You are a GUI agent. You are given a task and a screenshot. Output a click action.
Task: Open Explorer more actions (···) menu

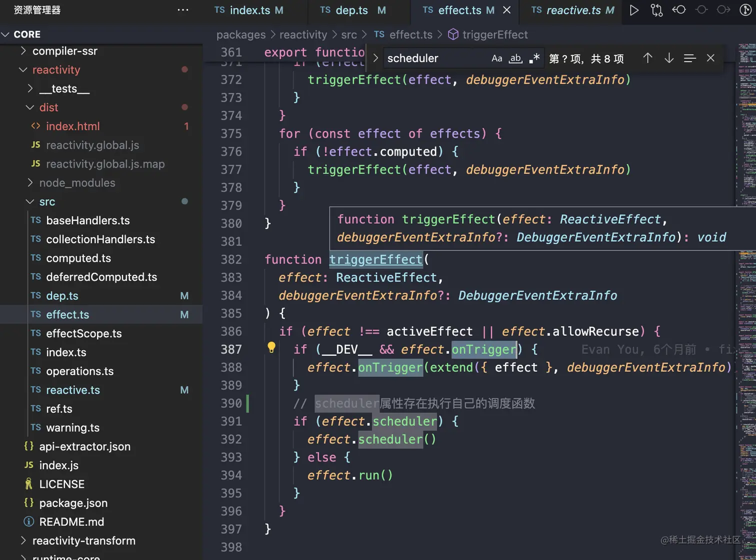183,10
